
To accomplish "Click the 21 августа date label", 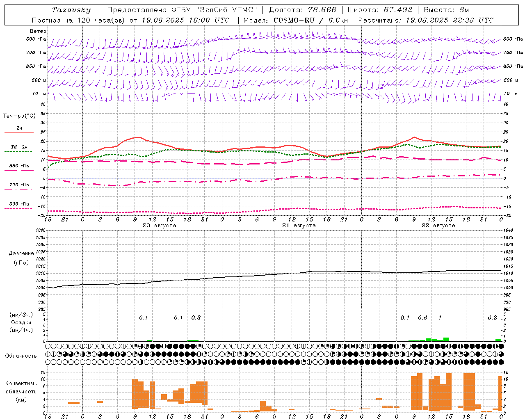I will [299, 226].
